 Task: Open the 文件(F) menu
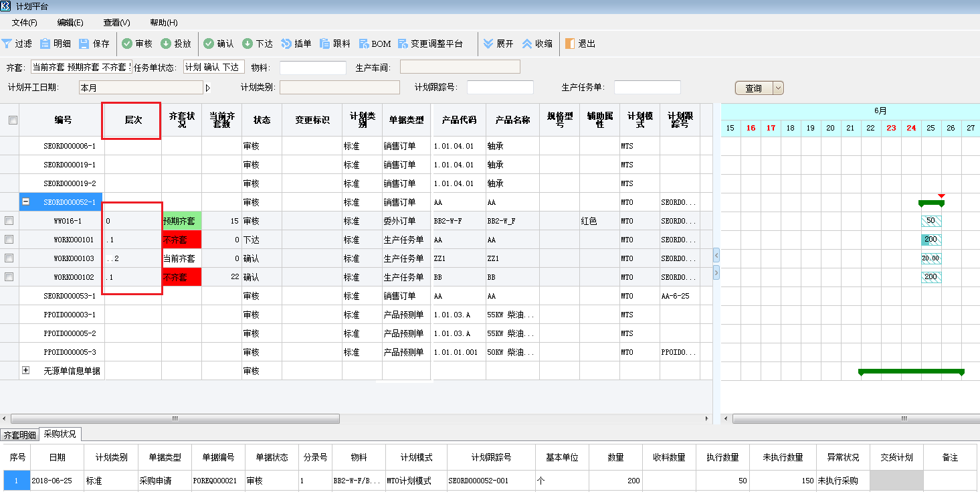[24, 23]
